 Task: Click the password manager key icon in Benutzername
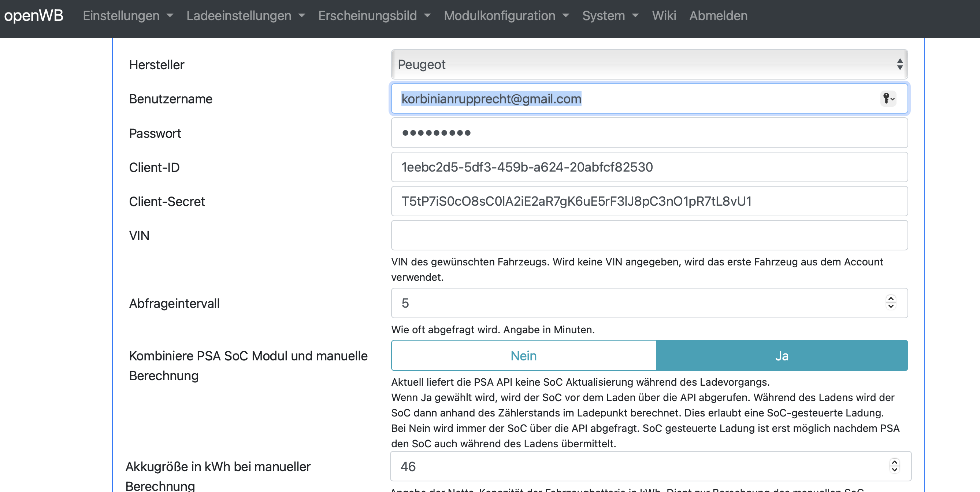click(888, 99)
